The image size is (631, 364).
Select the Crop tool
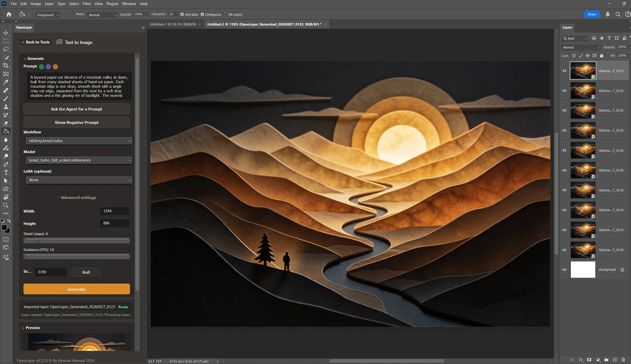[x=6, y=66]
